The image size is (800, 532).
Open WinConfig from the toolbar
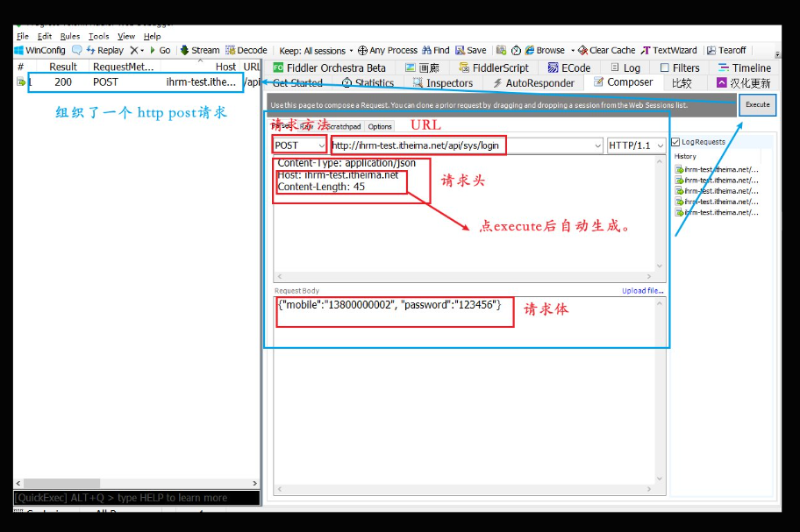[x=39, y=51]
